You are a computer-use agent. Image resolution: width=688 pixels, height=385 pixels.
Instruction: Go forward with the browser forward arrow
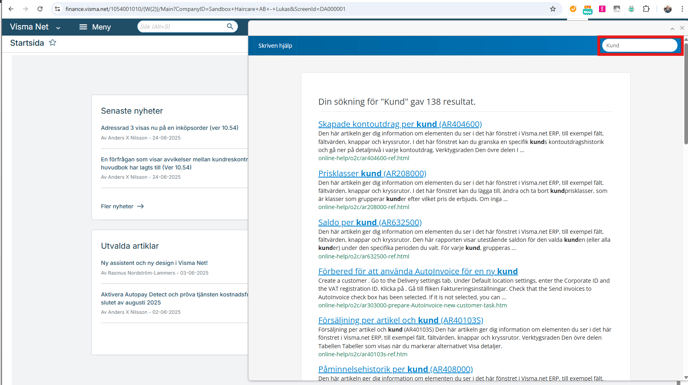(25, 9)
